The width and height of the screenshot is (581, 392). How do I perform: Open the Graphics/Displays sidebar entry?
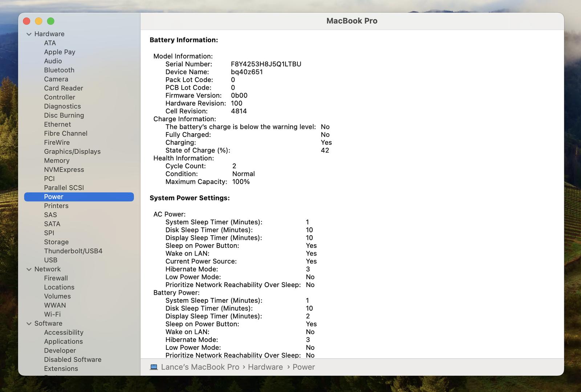tap(72, 151)
